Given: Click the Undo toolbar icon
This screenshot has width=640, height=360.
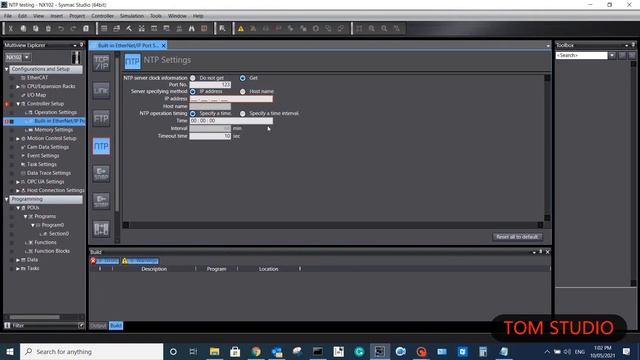Looking at the screenshot, I should (61, 29).
